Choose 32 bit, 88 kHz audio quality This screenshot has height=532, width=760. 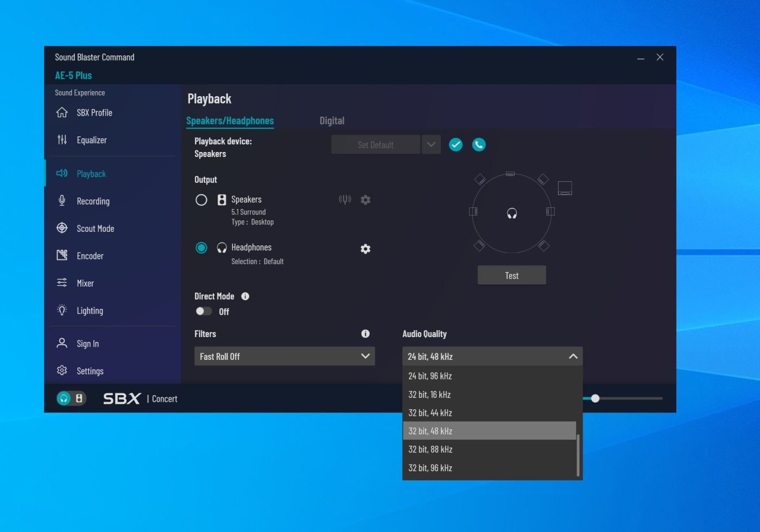pos(489,449)
